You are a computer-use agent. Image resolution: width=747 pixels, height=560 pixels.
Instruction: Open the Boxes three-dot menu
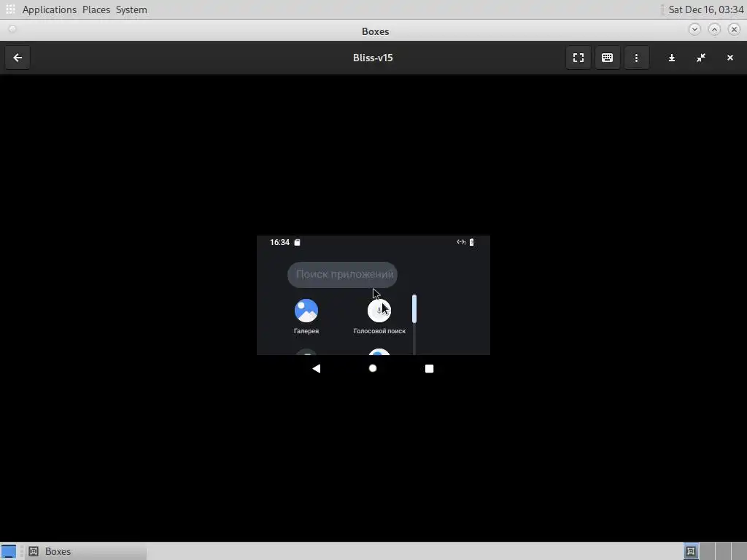coord(636,58)
